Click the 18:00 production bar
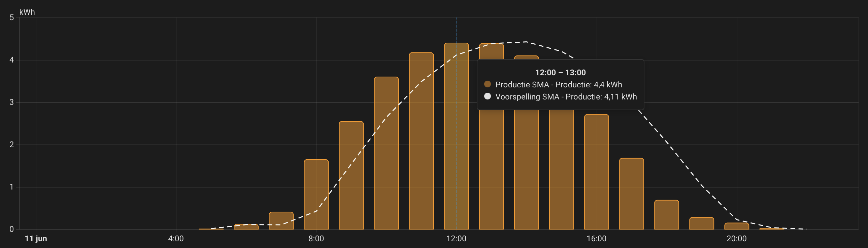Screen dimensions: 868x248 667,215
